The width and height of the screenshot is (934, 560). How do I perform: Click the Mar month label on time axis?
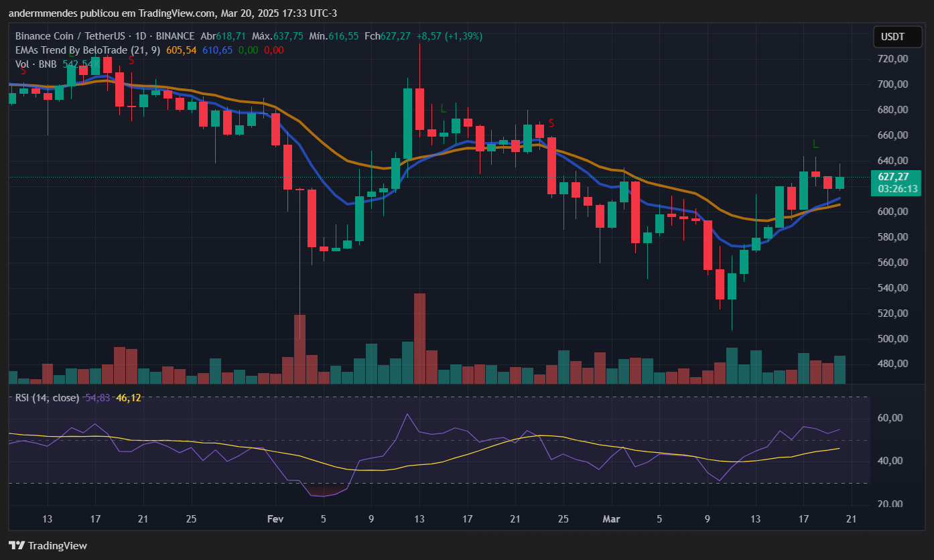[x=611, y=519]
